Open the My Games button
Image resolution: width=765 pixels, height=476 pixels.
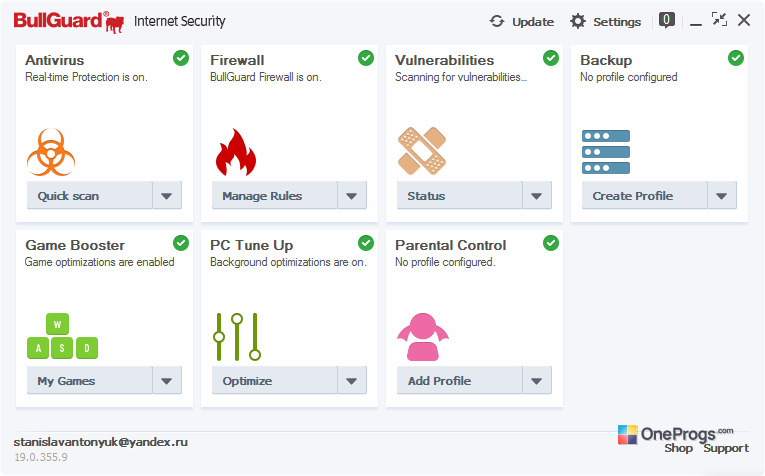pos(90,380)
